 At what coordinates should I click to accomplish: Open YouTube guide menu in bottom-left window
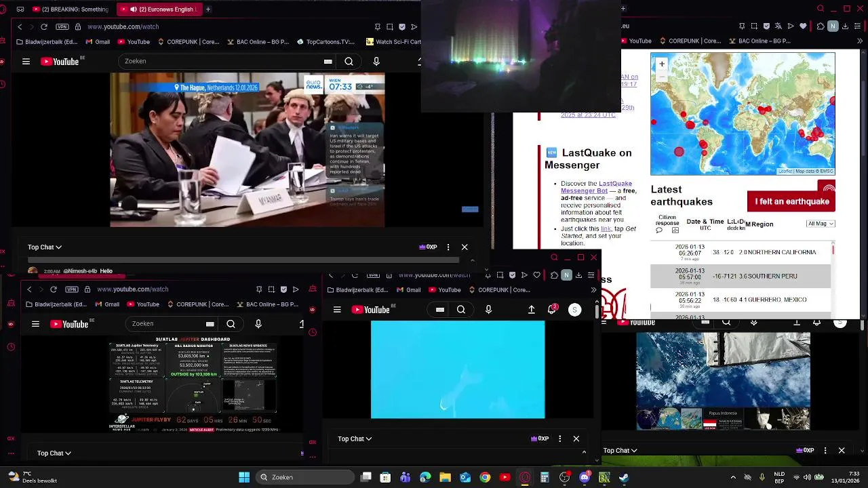(x=35, y=324)
